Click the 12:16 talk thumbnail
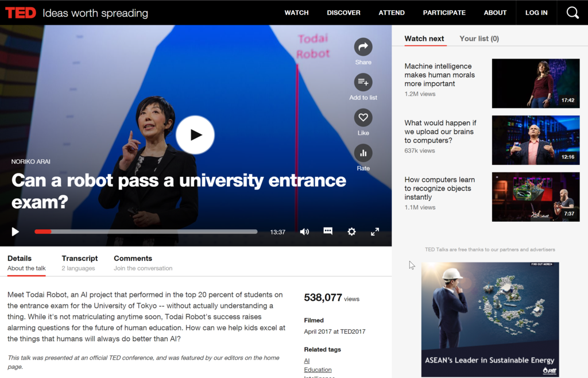 536,140
